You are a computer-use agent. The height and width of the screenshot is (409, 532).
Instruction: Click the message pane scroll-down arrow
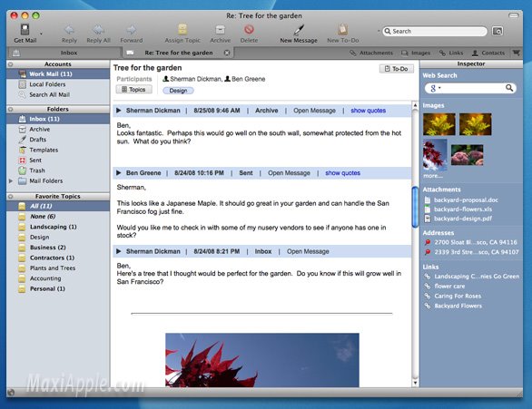pyautogui.click(x=415, y=384)
